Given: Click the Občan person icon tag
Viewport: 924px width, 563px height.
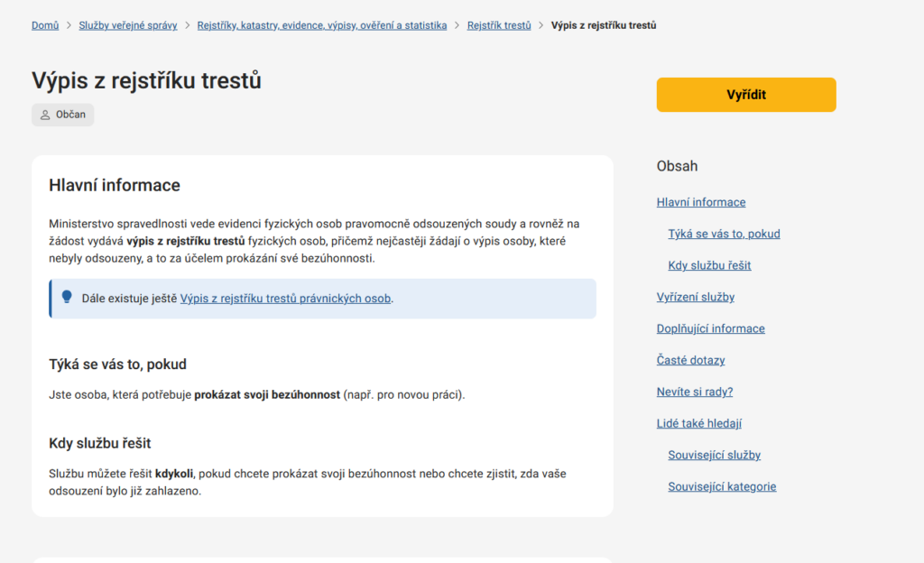Looking at the screenshot, I should click(62, 115).
